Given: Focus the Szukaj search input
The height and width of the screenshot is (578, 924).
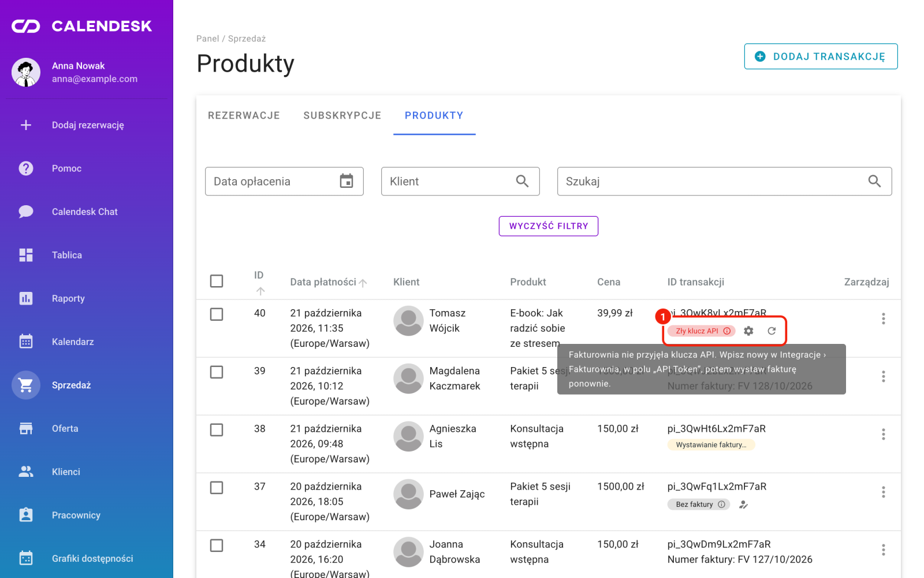Looking at the screenshot, I should tap(724, 181).
